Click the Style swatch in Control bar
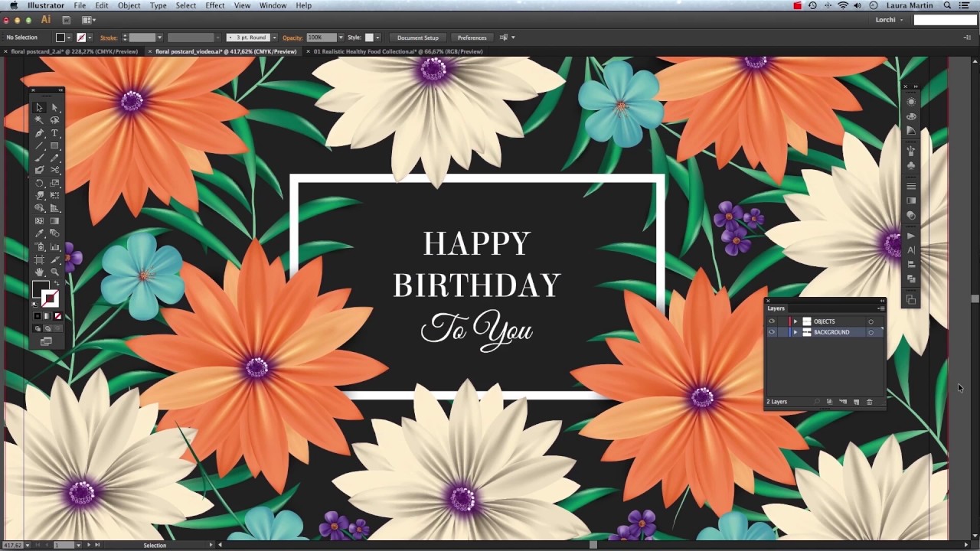This screenshot has width=980, height=551. (369, 37)
